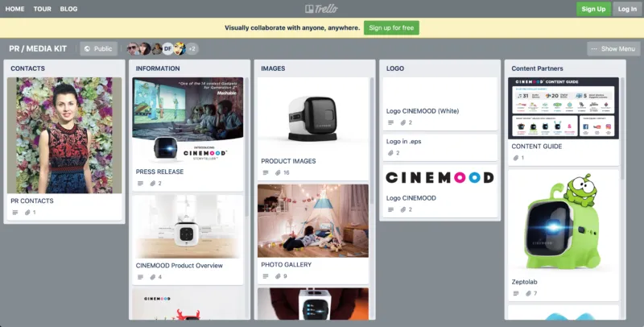644x327 pixels.
Task: Open the PHOTO GALLERY cover image
Action: click(313, 221)
